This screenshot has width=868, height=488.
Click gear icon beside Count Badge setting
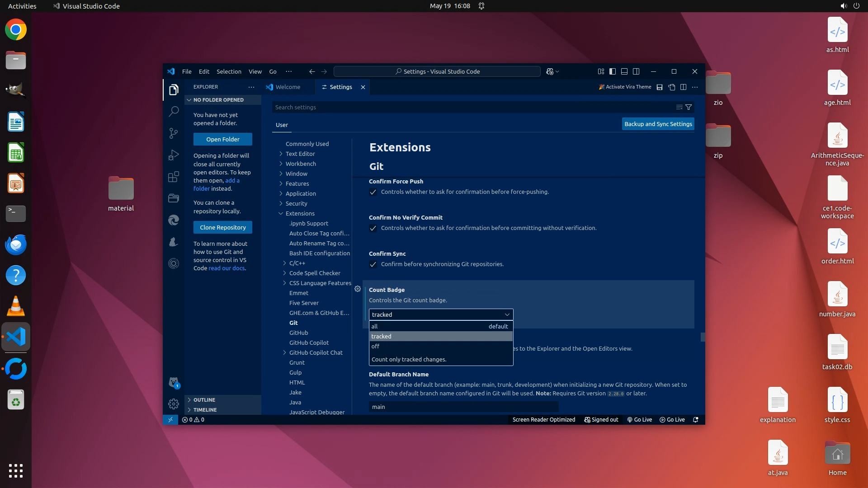(358, 289)
